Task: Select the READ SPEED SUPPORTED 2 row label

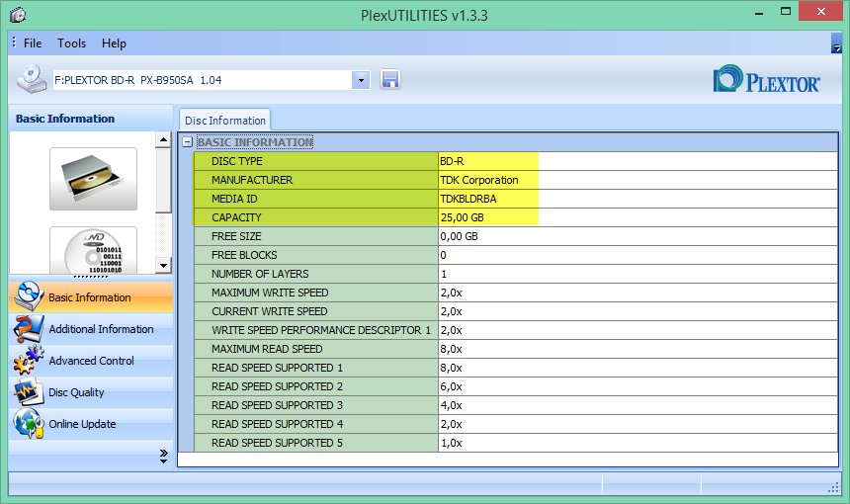Action: pyautogui.click(x=277, y=387)
